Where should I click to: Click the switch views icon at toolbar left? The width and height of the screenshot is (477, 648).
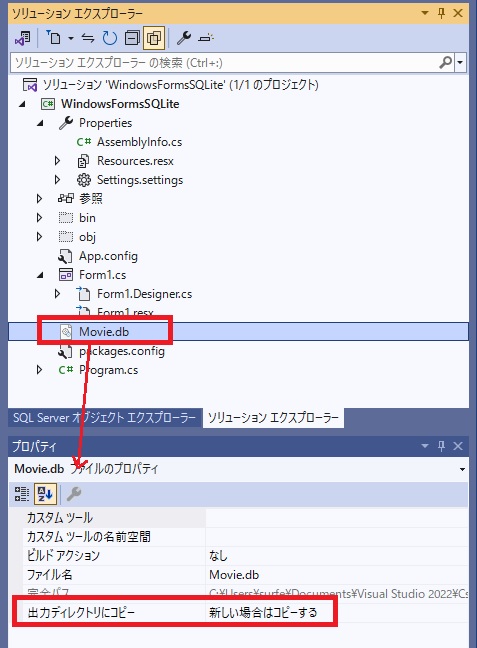click(22, 38)
